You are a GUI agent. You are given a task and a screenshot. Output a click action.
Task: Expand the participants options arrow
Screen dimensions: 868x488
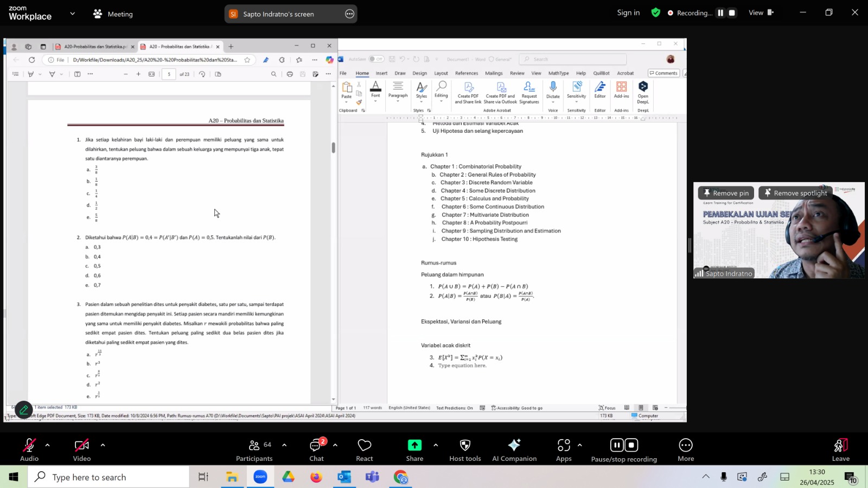point(284,445)
